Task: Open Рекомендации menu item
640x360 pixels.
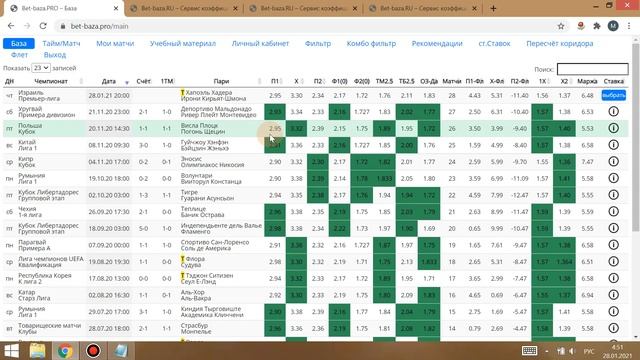Action: pos(437,43)
